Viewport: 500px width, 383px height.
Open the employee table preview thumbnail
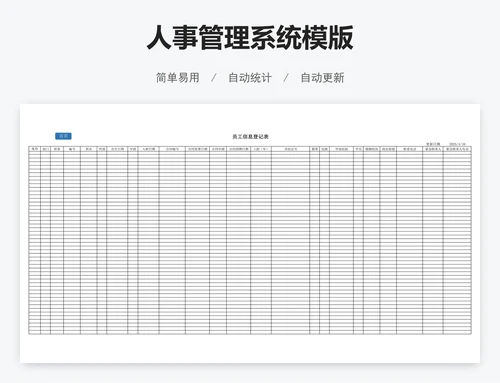click(250, 233)
